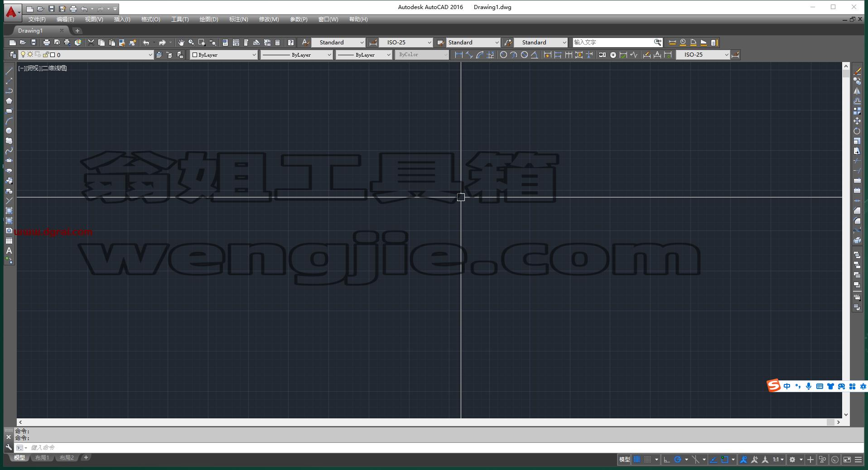The width and height of the screenshot is (868, 470).
Task: Select the Line tool in draw toolbar
Action: point(9,71)
